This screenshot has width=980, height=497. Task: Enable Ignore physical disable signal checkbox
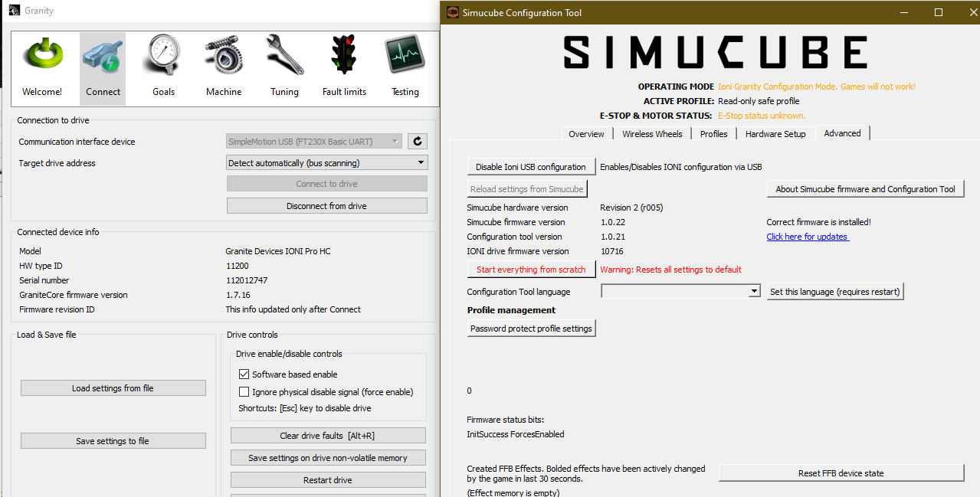[244, 392]
